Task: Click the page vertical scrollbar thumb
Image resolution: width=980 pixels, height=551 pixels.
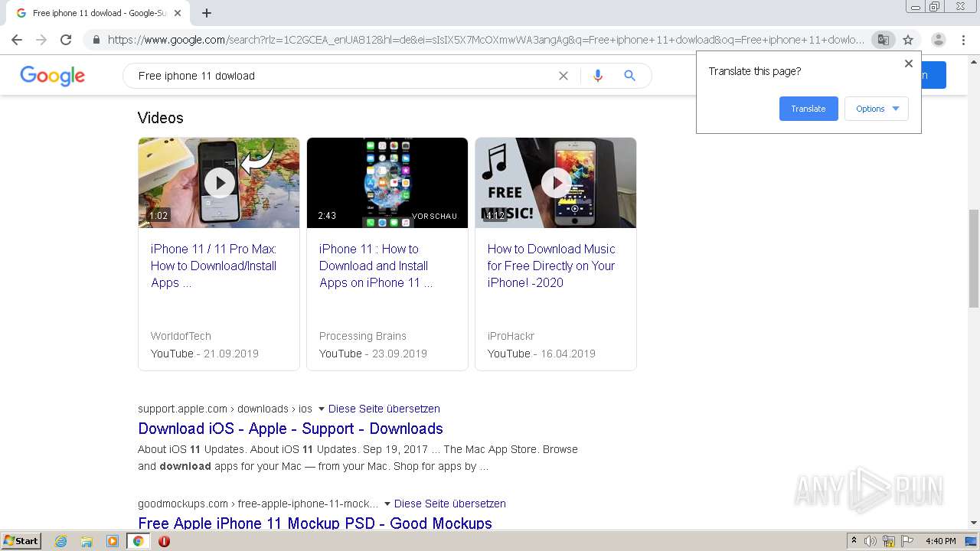Action: tap(973, 257)
